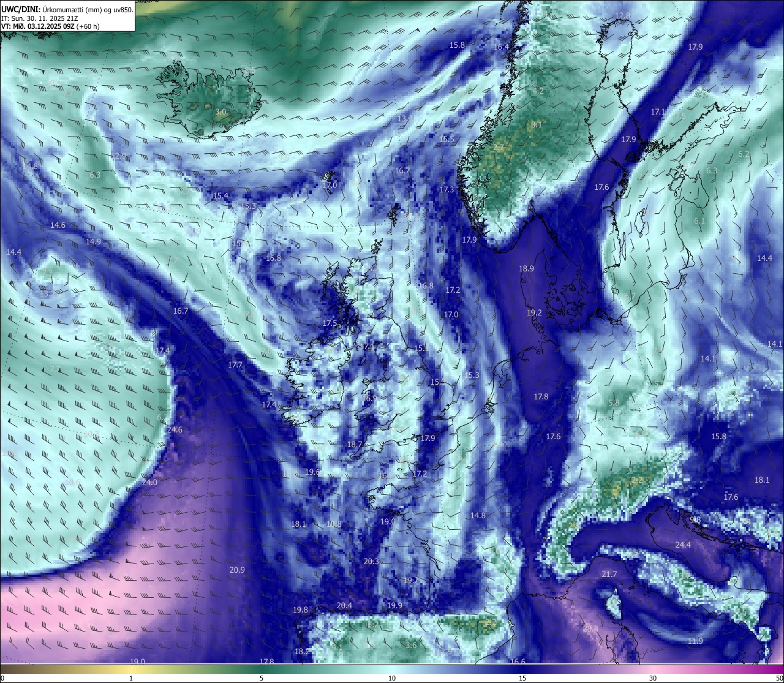Click the 20.3 value label
The image size is (784, 683).
371,562
